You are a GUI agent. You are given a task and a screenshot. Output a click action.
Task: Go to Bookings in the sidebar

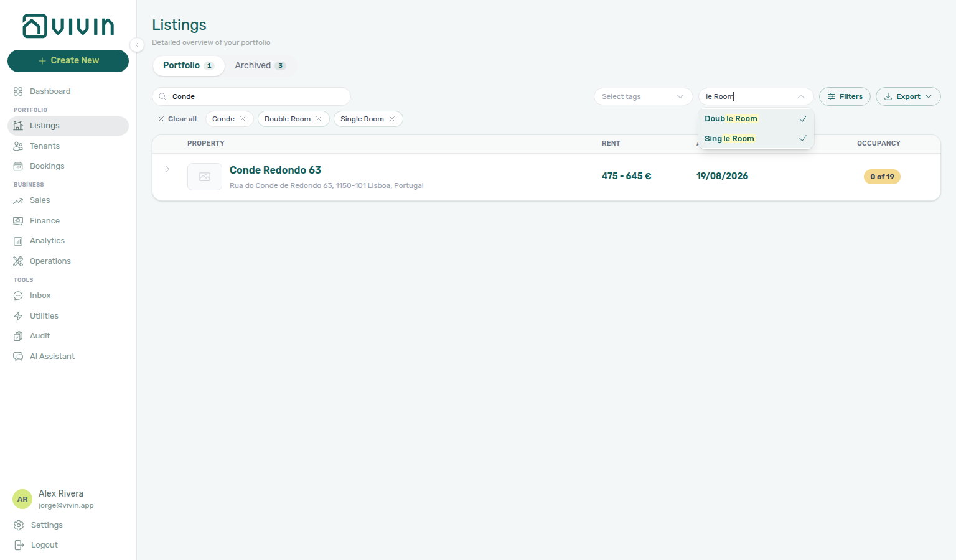68,166
